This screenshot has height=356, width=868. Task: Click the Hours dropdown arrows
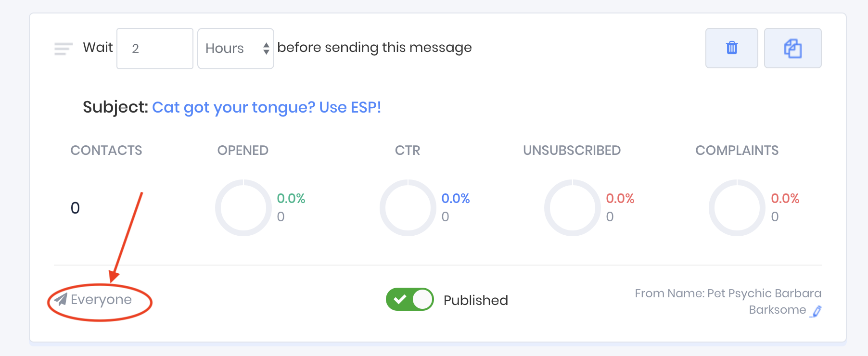[x=266, y=49]
